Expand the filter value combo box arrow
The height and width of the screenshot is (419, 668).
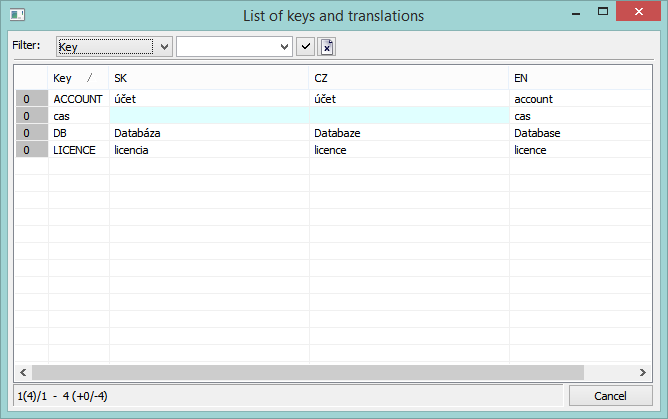285,47
